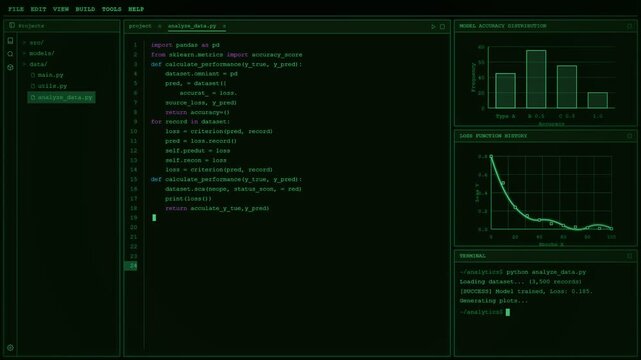
Task: Click the third sidebar circular icon
Action: click(x=10, y=67)
